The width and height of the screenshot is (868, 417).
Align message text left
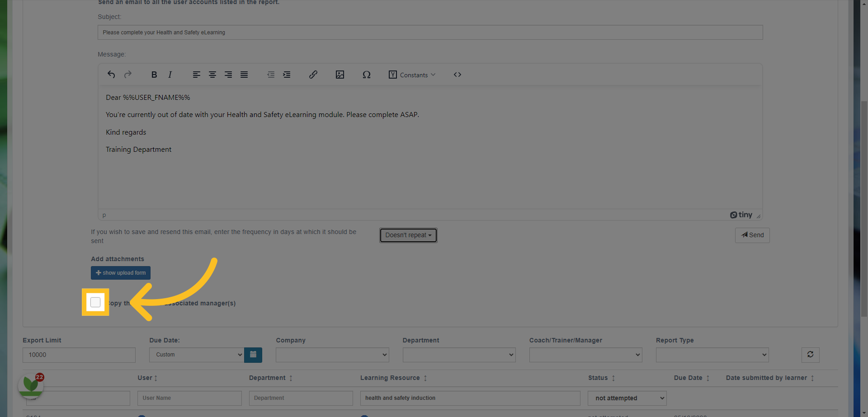click(196, 75)
